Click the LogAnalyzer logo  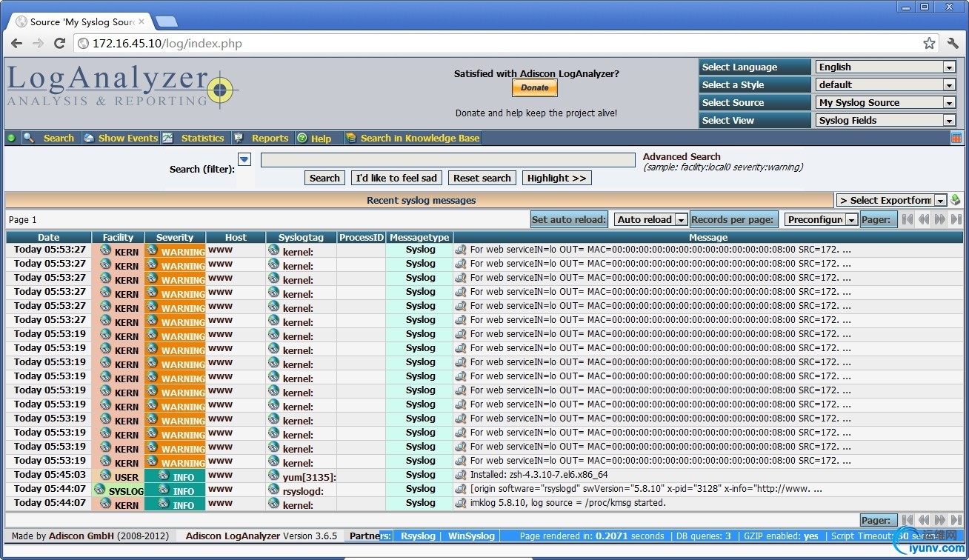coord(122,87)
